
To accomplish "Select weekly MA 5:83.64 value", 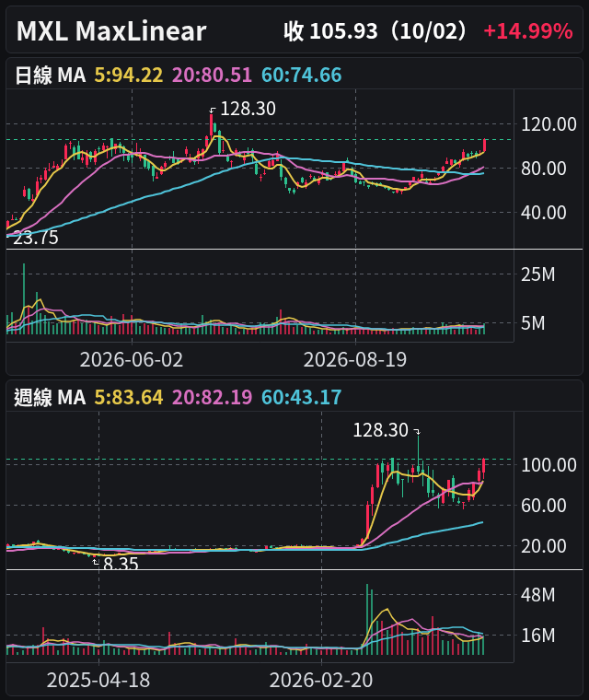I will [129, 397].
